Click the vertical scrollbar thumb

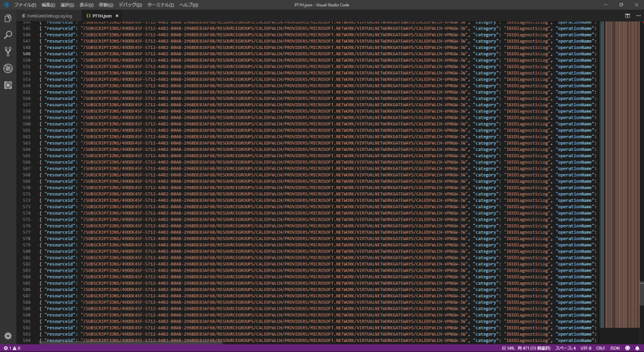642,294
